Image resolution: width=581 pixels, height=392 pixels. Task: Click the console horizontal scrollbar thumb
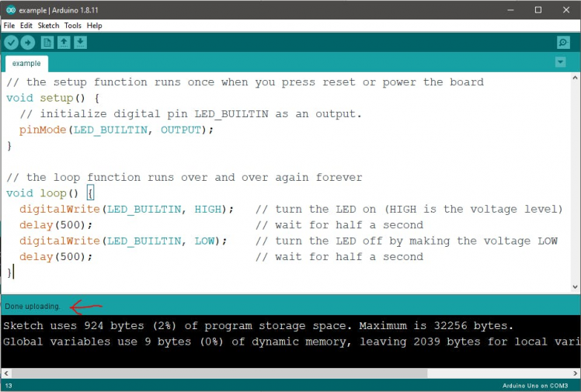coord(219,373)
